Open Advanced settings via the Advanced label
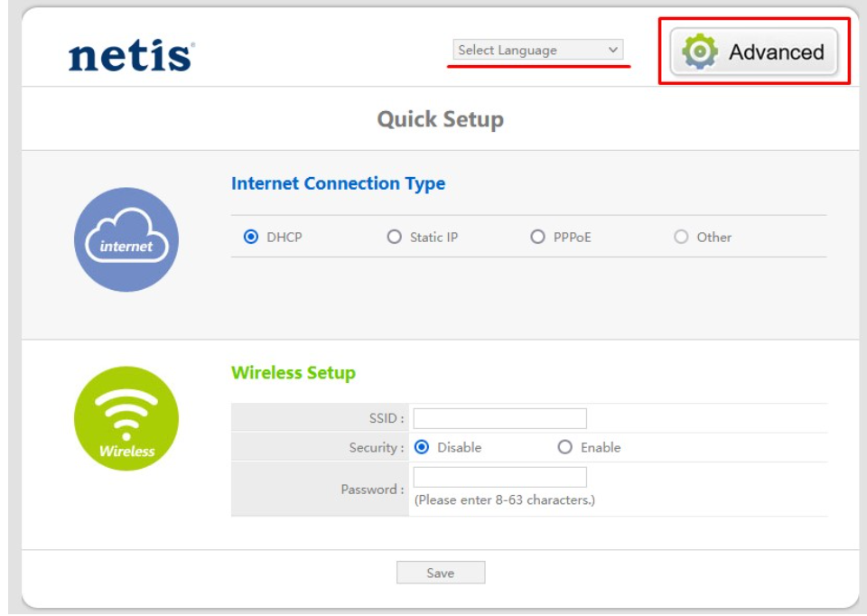867x616 pixels. click(x=776, y=52)
